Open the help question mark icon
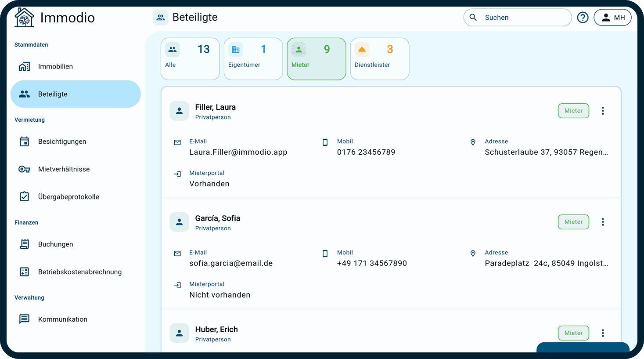 coord(583,18)
